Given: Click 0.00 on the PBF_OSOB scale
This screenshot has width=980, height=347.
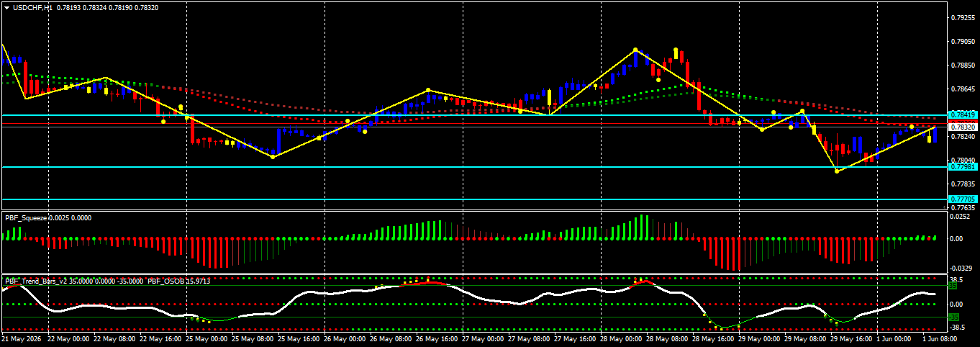Looking at the screenshot, I should coord(956,305).
